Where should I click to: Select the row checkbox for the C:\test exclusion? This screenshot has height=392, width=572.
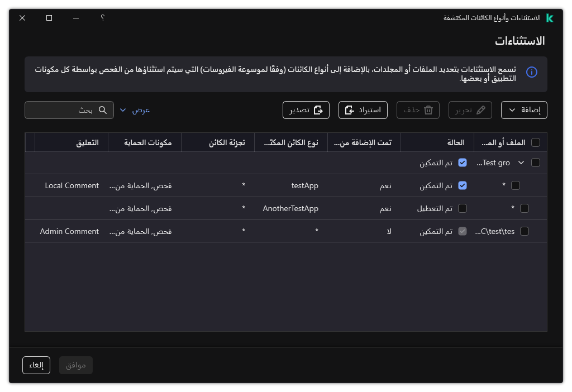point(525,231)
